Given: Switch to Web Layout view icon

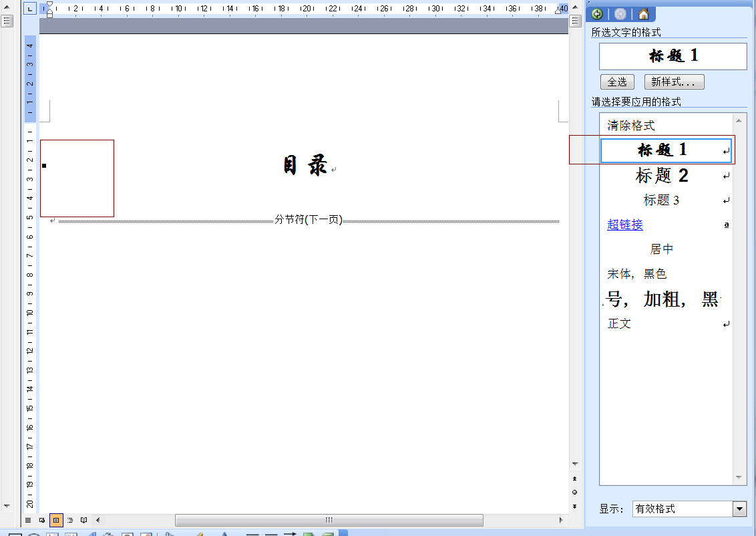Looking at the screenshot, I should coord(42,520).
